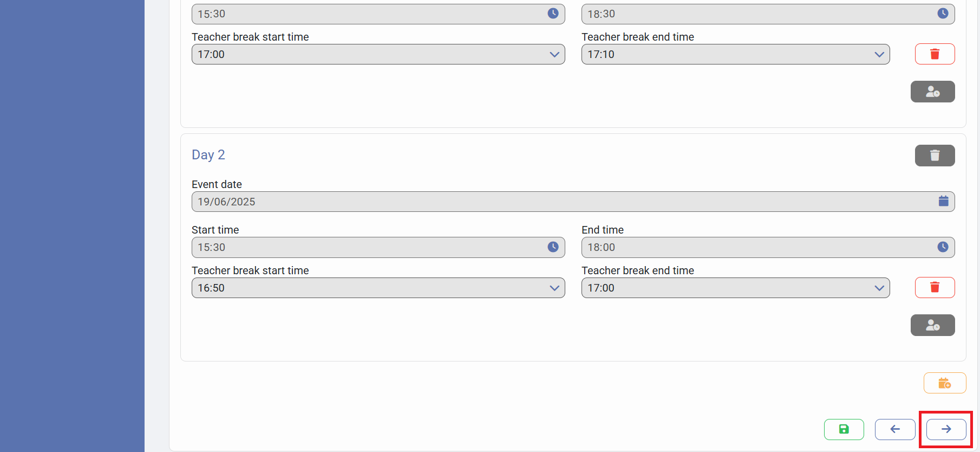The image size is (980, 452).
Task: Expand the 17:00 break end dropdown in Day 2
Action: (x=879, y=288)
